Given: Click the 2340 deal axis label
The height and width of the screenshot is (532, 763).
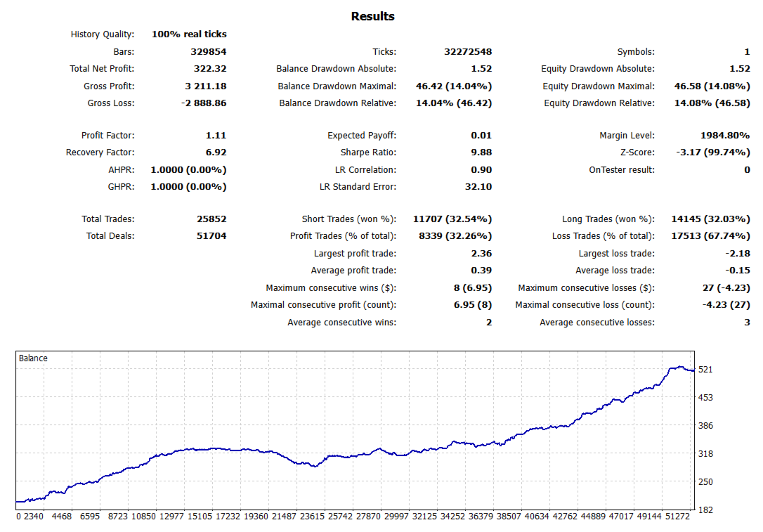Looking at the screenshot, I should coord(34,517).
